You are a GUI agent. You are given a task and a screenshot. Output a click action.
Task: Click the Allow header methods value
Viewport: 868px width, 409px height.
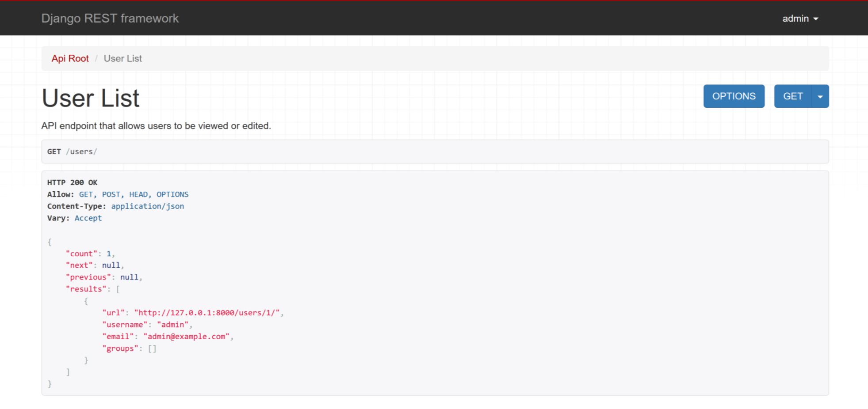coord(134,194)
